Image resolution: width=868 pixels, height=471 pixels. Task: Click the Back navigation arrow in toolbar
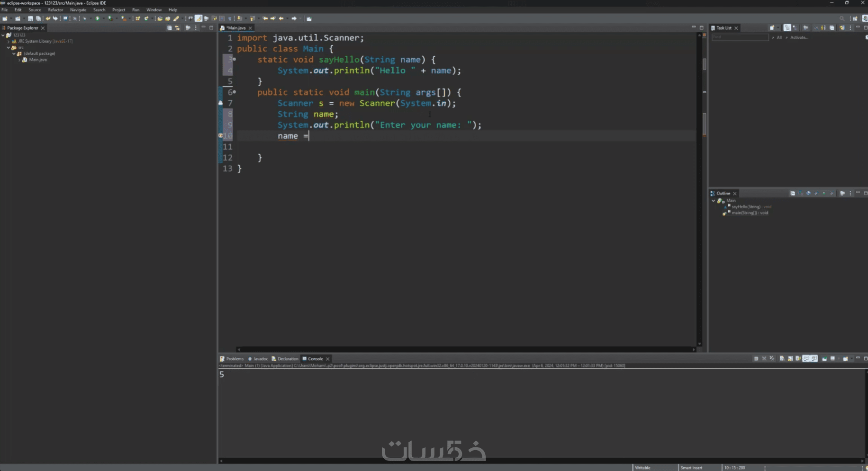(281, 18)
